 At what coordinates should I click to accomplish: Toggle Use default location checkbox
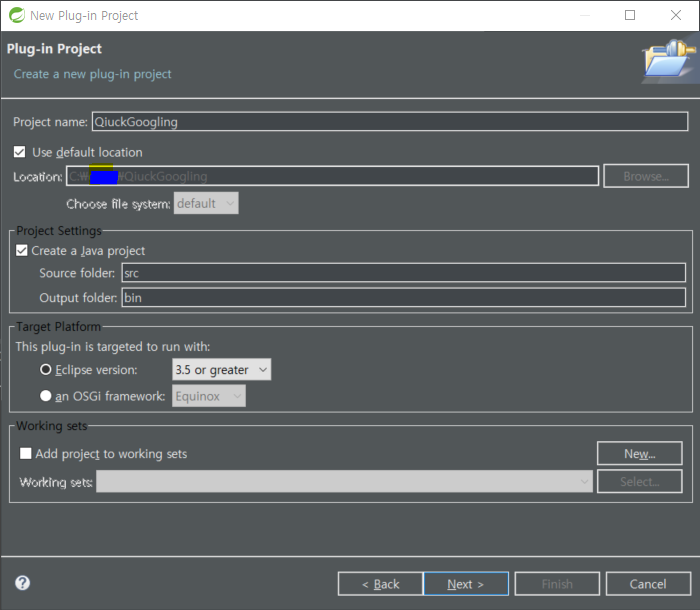pyautogui.click(x=20, y=152)
